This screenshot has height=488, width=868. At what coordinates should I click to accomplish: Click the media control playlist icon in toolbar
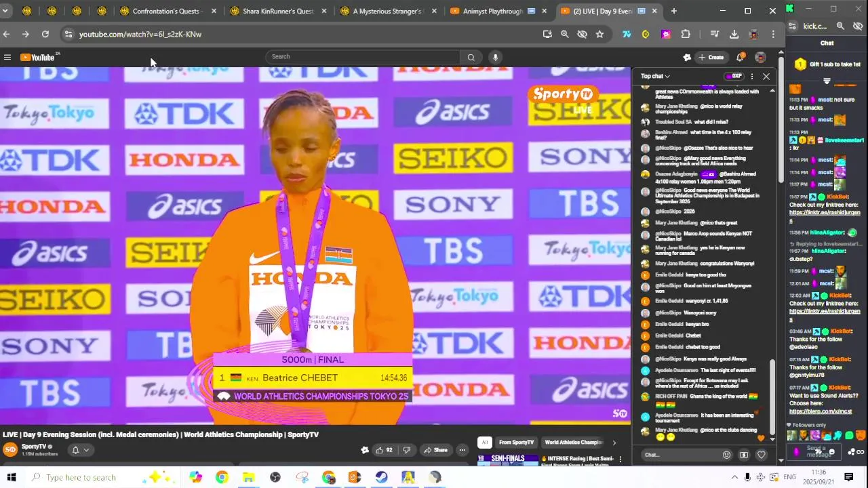coord(714,34)
